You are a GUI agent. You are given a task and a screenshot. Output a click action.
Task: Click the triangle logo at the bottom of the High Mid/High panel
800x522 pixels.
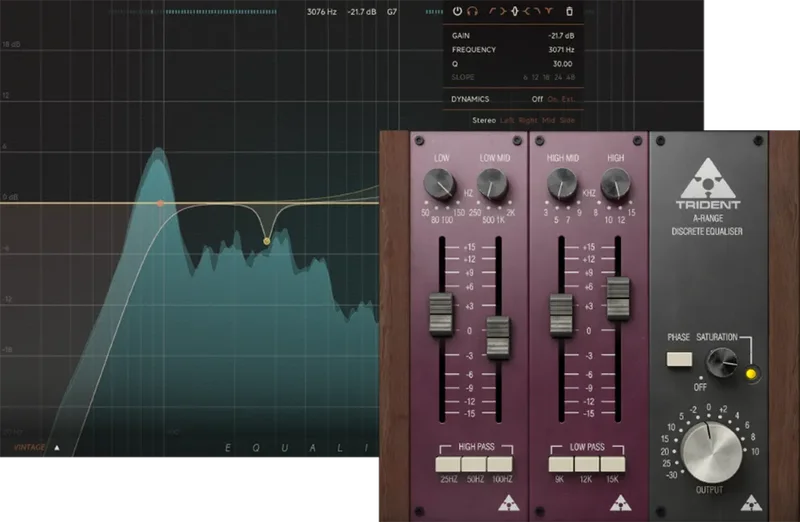coord(620,503)
